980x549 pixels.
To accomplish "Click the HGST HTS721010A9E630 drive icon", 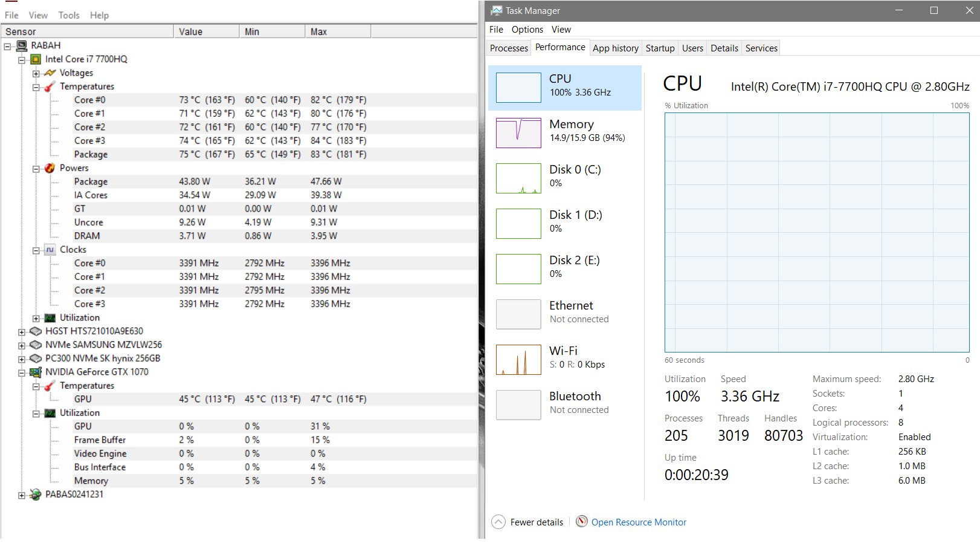I will tap(36, 331).
